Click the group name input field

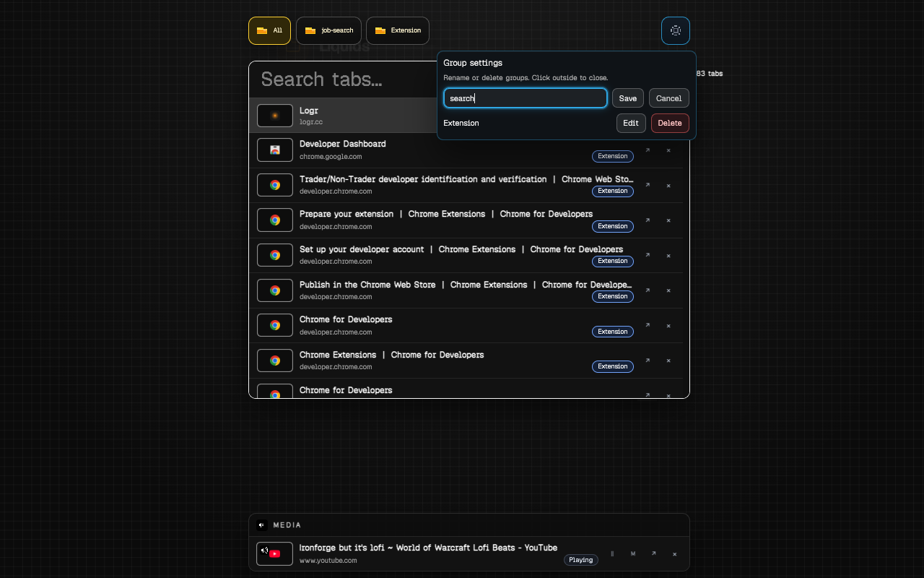coord(525,98)
